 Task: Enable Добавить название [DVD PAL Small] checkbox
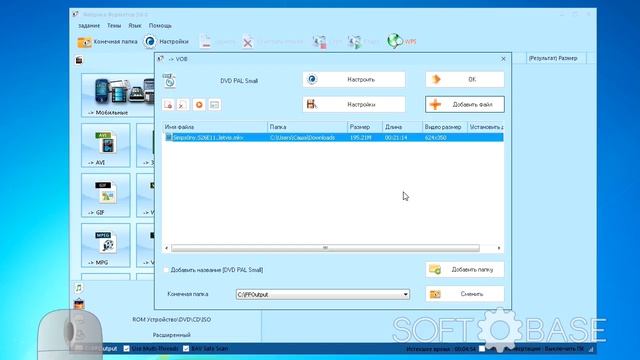click(x=166, y=270)
